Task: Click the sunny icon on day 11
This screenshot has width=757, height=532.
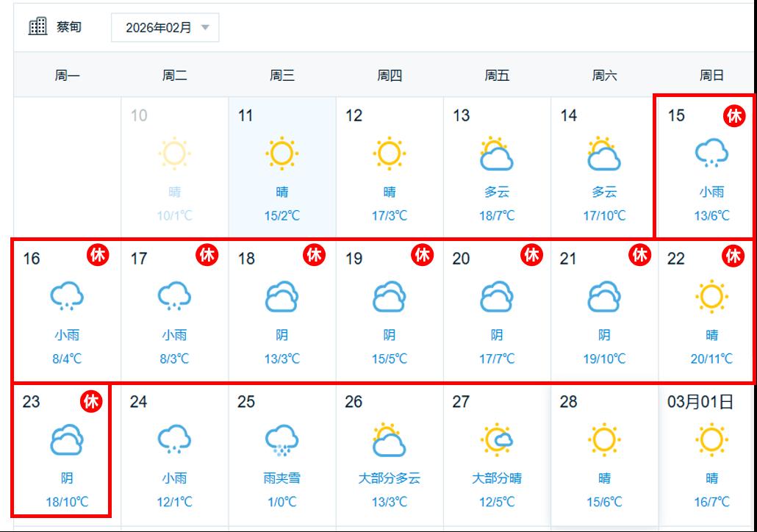Action: [x=282, y=154]
